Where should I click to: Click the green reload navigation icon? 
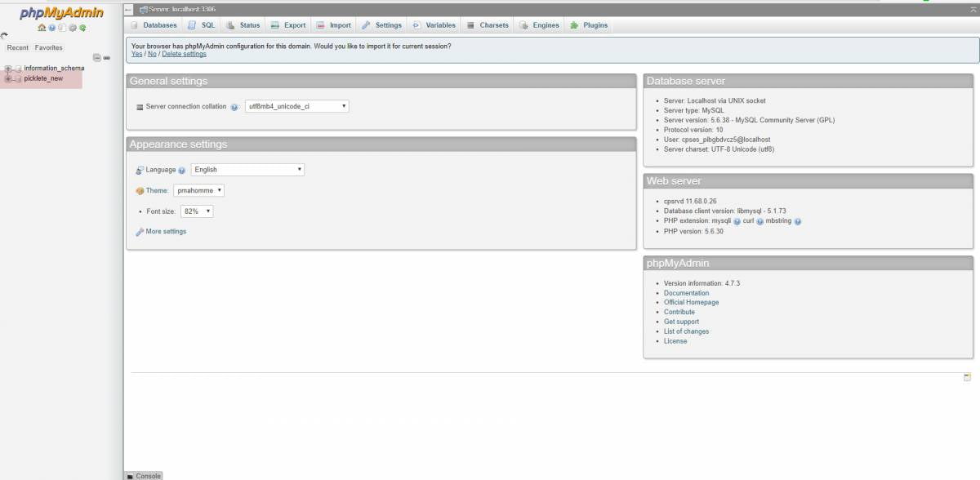click(82, 28)
